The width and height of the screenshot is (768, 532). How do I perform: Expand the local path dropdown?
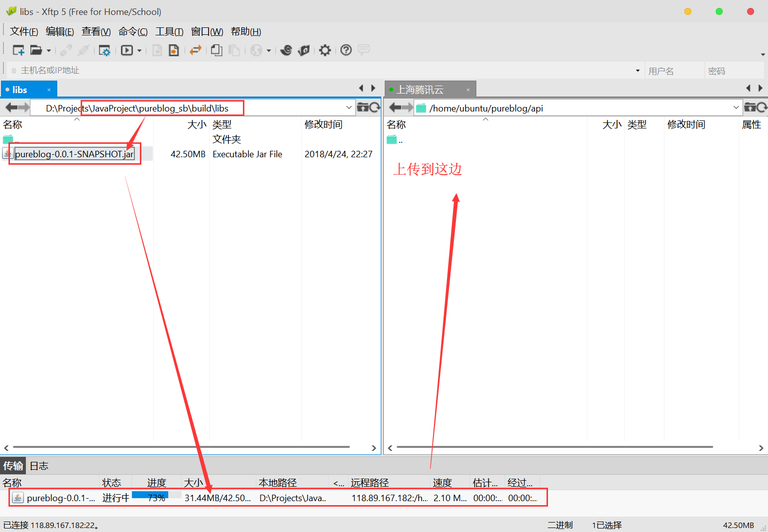(348, 107)
